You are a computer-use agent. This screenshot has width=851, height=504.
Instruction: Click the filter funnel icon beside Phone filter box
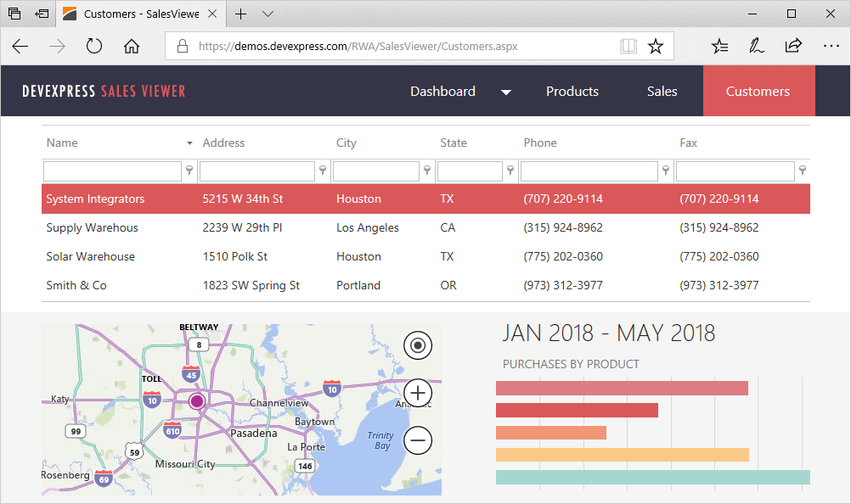pyautogui.click(x=665, y=171)
